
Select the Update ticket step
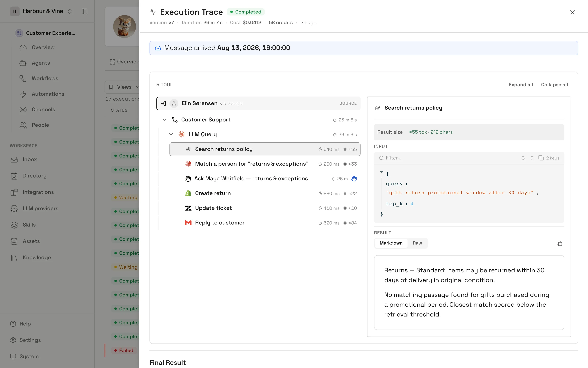tap(265, 208)
